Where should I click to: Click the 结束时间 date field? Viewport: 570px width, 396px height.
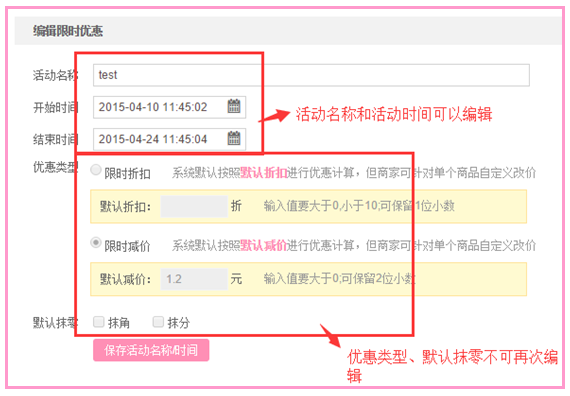(169, 139)
